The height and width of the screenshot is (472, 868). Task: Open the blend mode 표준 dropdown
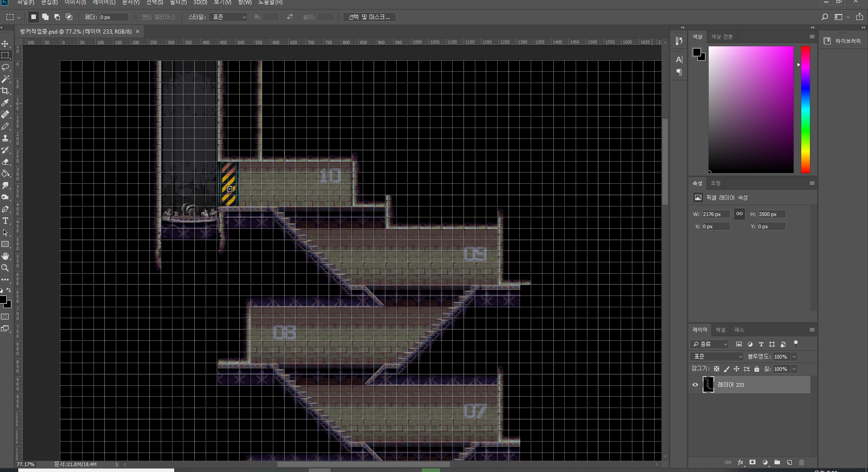[x=717, y=356]
